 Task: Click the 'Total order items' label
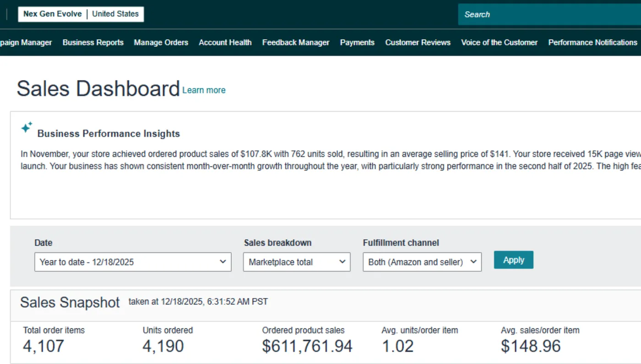tap(54, 330)
